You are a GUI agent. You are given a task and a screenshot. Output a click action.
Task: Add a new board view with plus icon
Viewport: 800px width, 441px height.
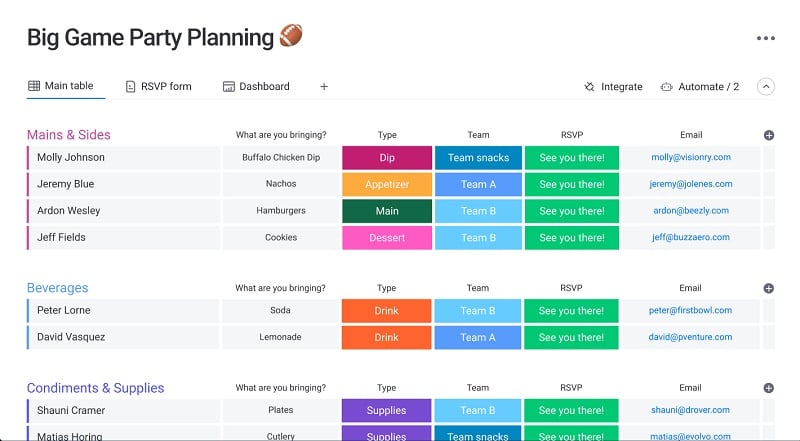tap(324, 87)
